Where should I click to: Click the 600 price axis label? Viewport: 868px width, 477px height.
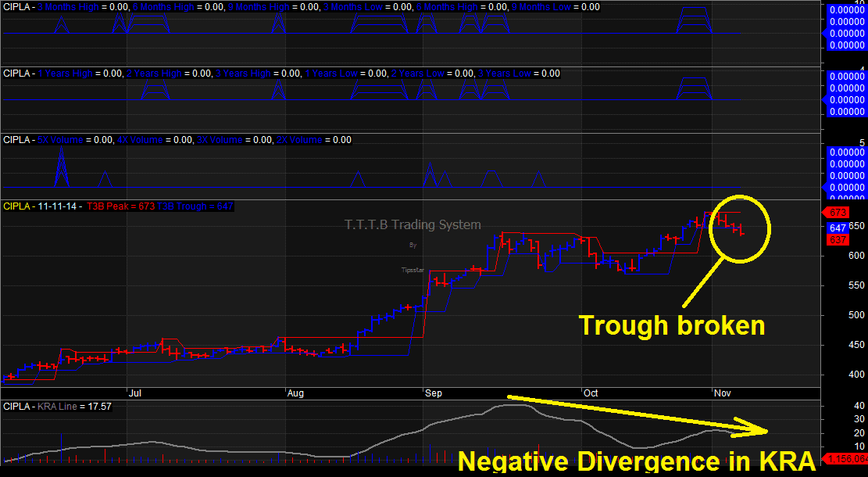[x=856, y=256]
